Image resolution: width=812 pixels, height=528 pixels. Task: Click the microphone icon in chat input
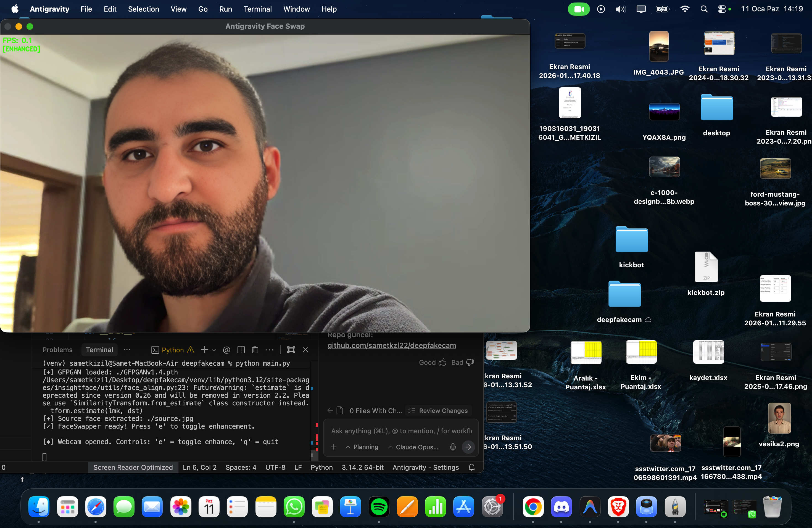tap(453, 447)
